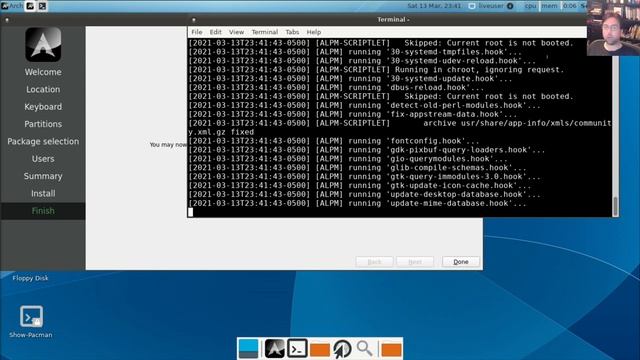Select the installer window button in top panel
This screenshot has height=360, width=640.
[x=30, y=6]
